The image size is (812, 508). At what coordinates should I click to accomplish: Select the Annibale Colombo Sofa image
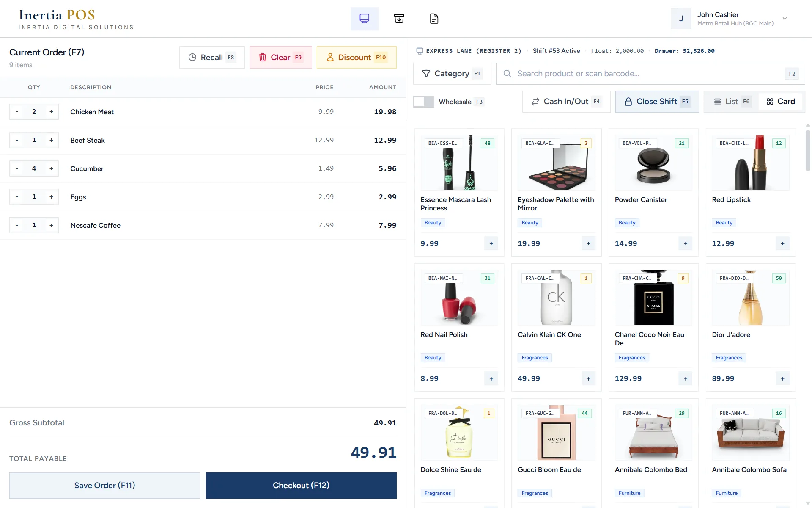pyautogui.click(x=751, y=433)
